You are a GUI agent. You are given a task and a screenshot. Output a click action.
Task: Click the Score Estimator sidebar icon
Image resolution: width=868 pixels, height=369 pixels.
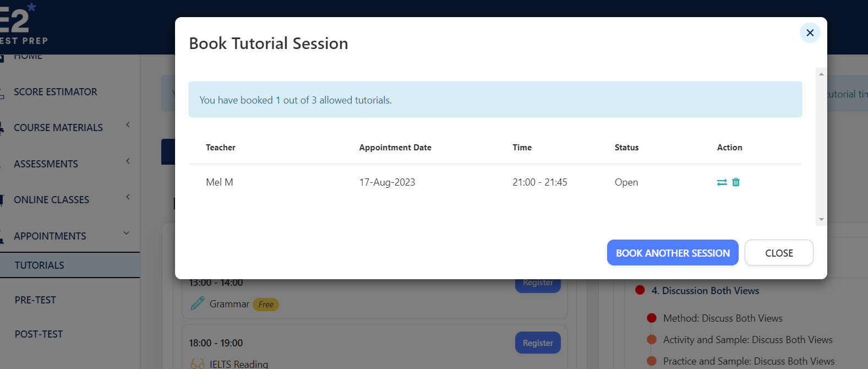(x=3, y=91)
